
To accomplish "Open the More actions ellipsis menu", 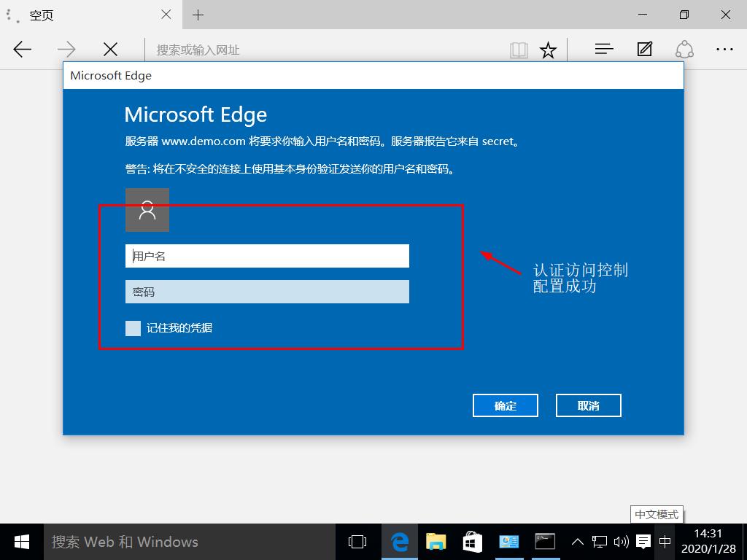I will (x=724, y=49).
